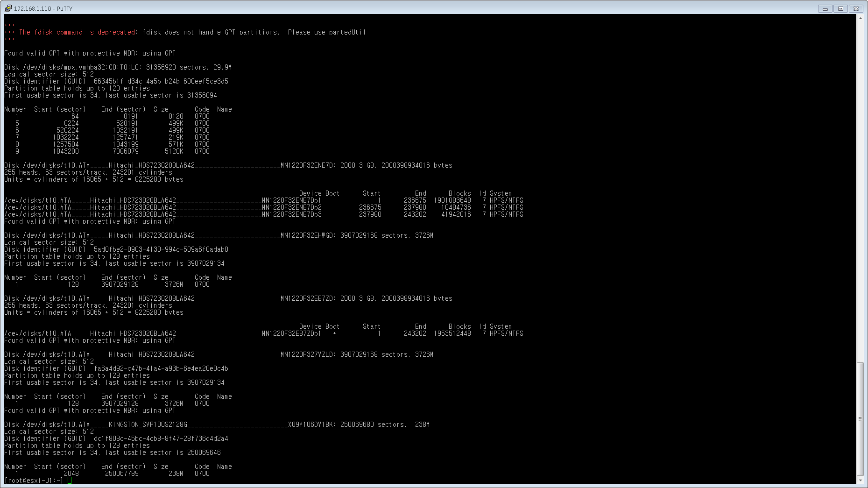Viewport: 868px width, 488px height.
Task: Click last usable sector value 250069646
Action: 204,453
